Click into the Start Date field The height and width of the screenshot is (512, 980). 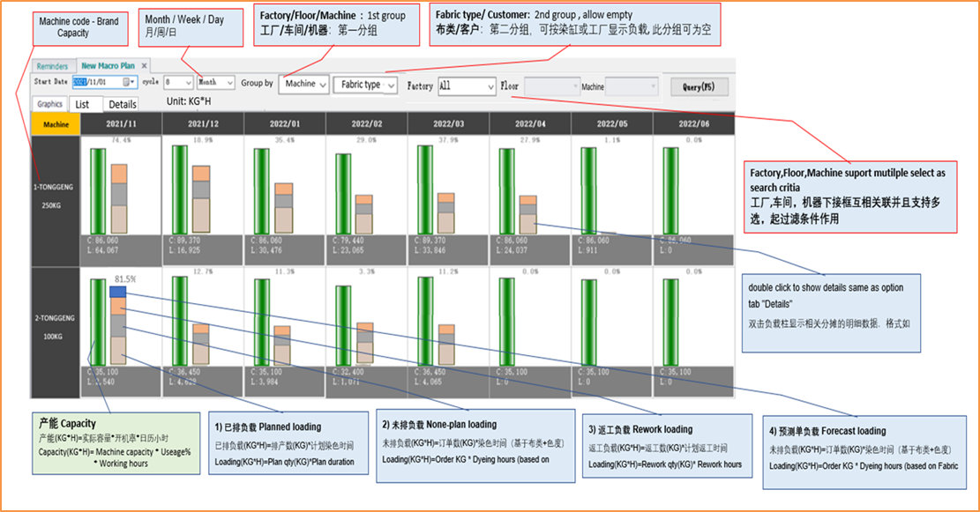coord(95,82)
